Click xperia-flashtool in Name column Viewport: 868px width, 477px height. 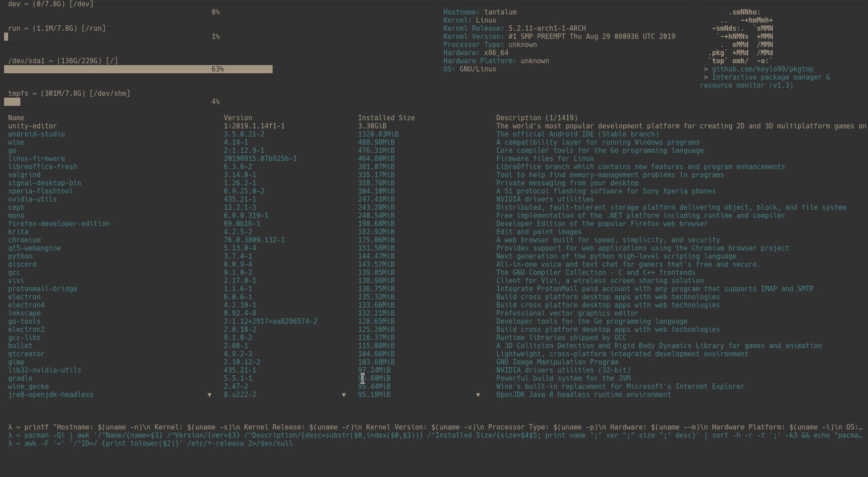pyautogui.click(x=41, y=191)
